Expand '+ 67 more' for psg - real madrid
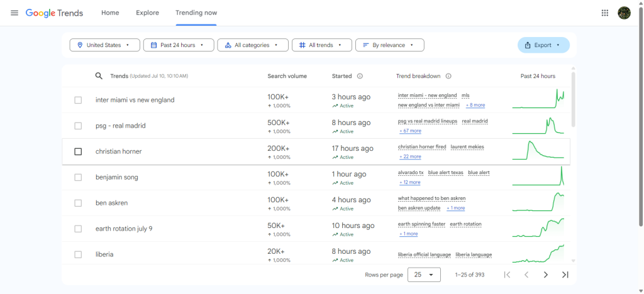Viewport: 644px width, 294px height. coord(410,131)
